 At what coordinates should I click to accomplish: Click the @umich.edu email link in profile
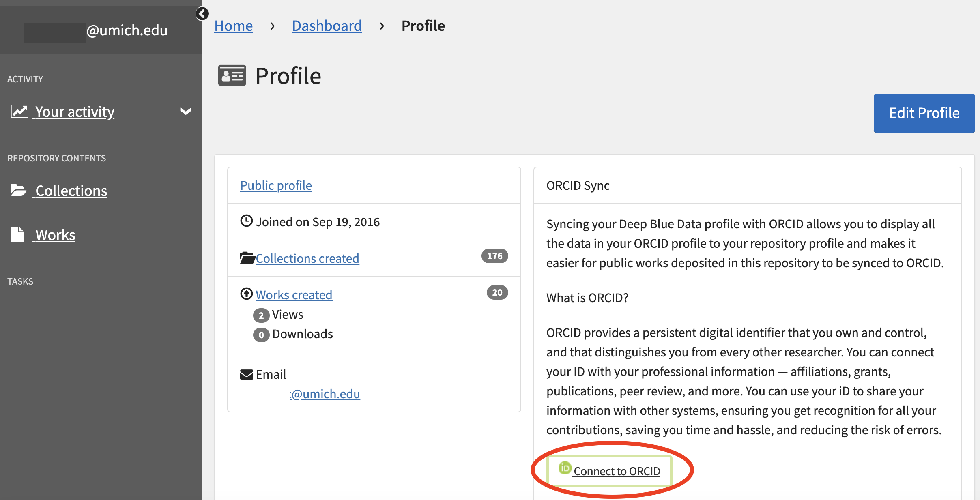pyautogui.click(x=325, y=394)
